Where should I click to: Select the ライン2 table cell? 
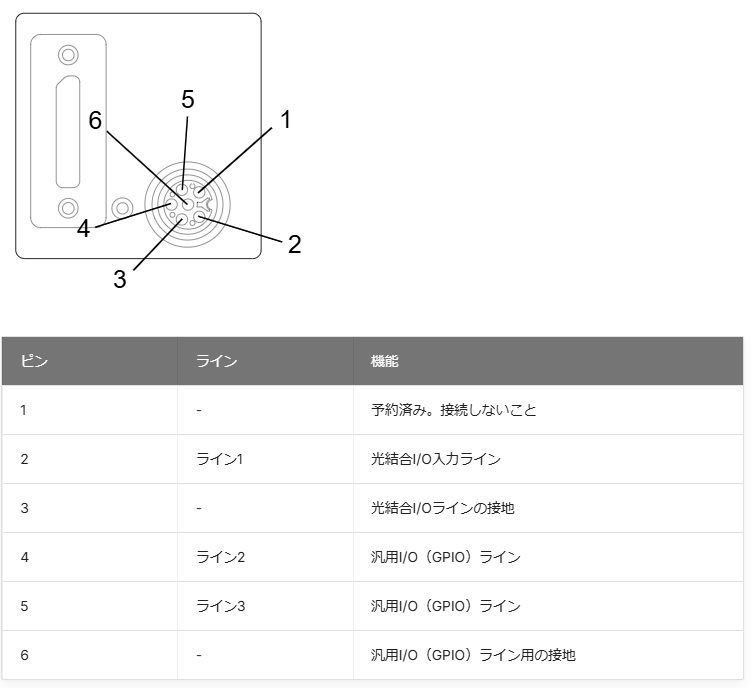tap(265, 557)
